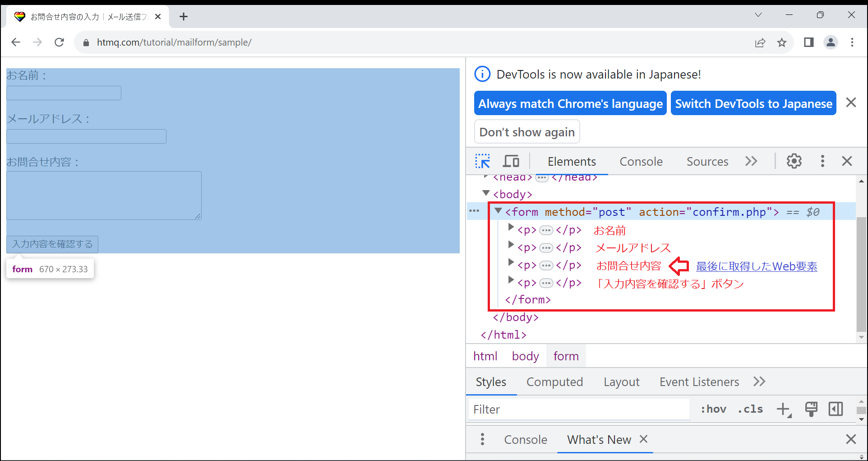Viewport: 868px width, 461px height.
Task: Click the Don't show again button
Action: (526, 132)
